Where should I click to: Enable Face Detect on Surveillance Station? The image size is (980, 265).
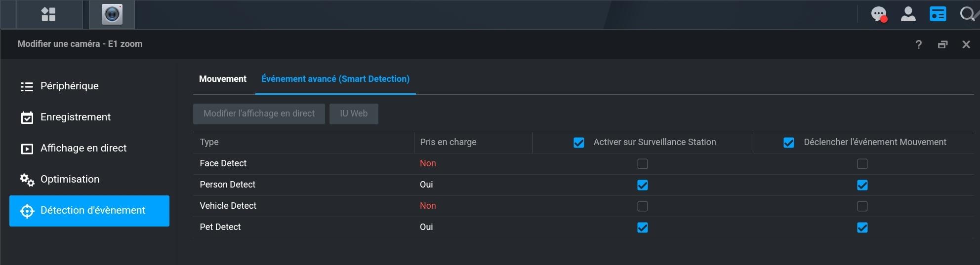pyautogui.click(x=642, y=164)
